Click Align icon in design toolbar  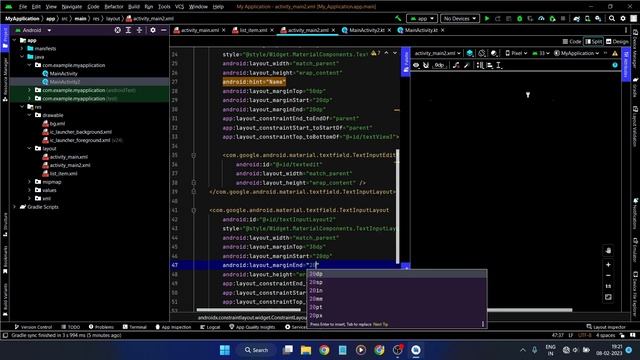pos(490,65)
